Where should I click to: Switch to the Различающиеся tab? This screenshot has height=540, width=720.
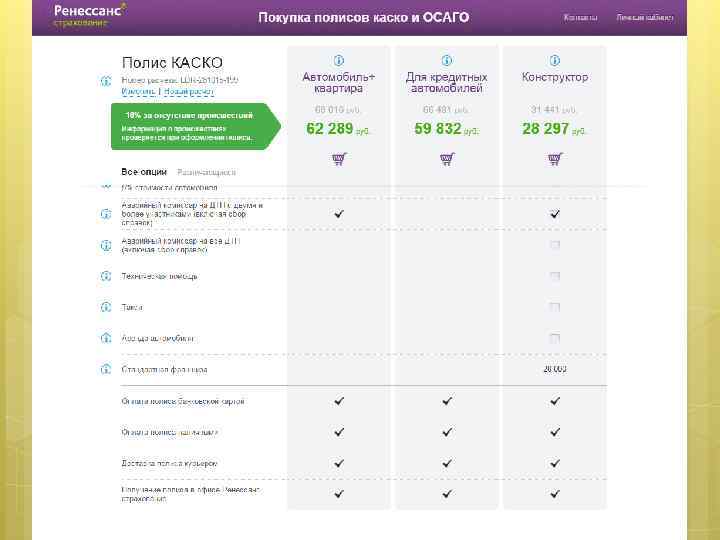206,172
